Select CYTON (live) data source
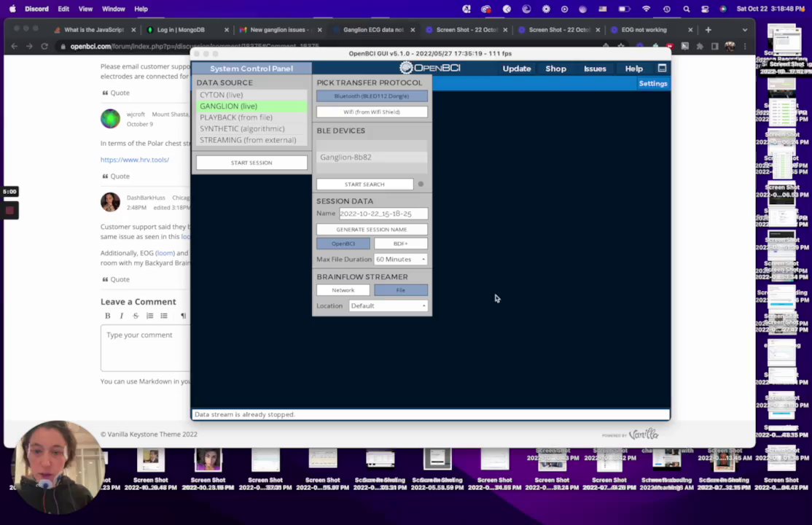 click(x=251, y=95)
